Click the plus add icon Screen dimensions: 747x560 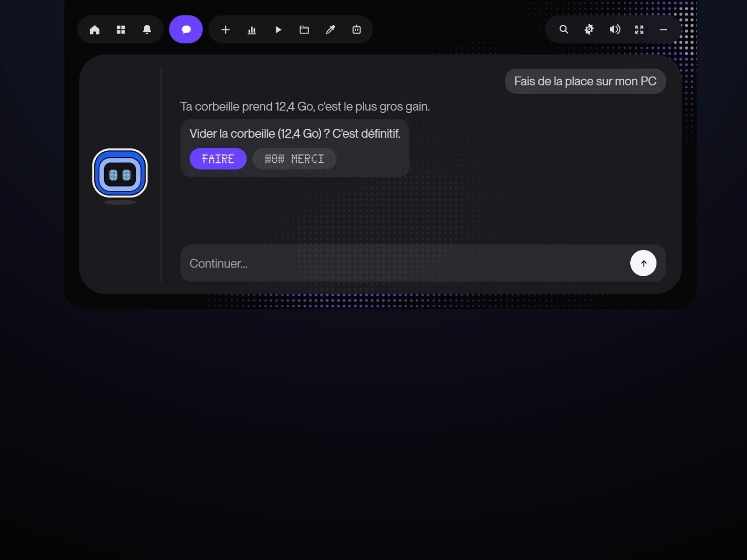pos(226,30)
